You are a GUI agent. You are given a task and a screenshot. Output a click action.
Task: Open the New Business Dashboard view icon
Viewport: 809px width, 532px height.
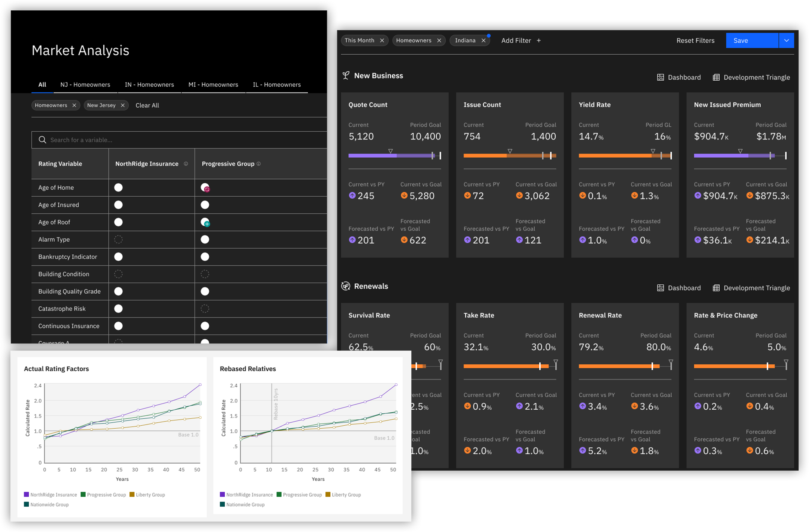661,77
